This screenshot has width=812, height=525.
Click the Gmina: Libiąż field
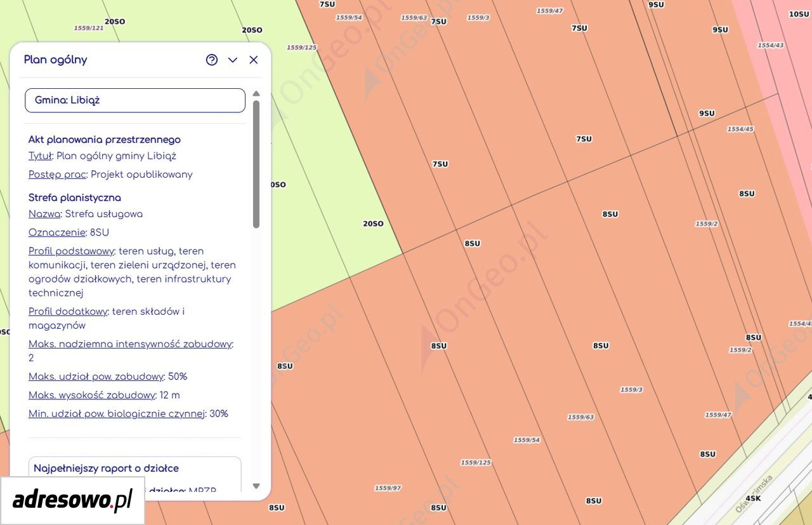coord(135,100)
